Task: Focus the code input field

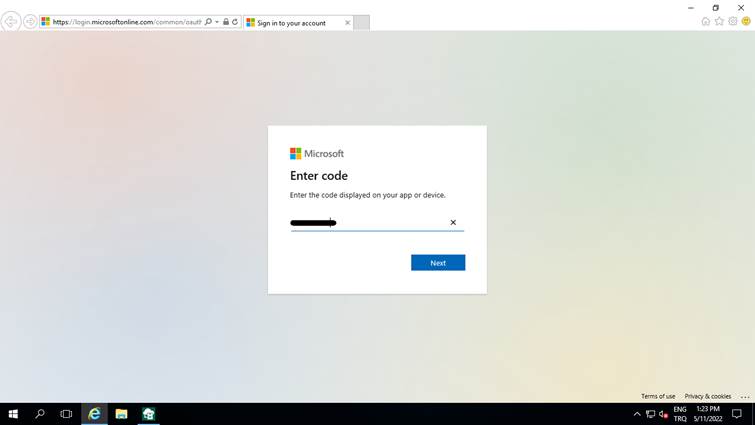Action: pyautogui.click(x=377, y=222)
